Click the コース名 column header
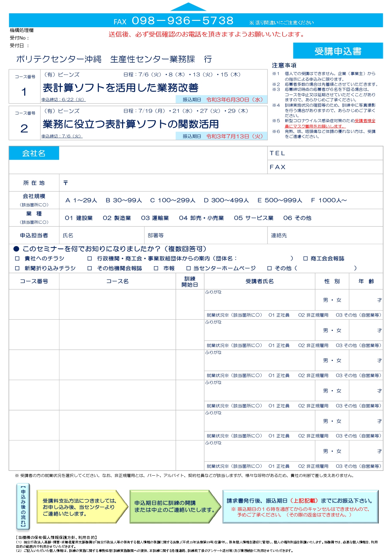The width and height of the screenshot is (392, 555). 117,281
